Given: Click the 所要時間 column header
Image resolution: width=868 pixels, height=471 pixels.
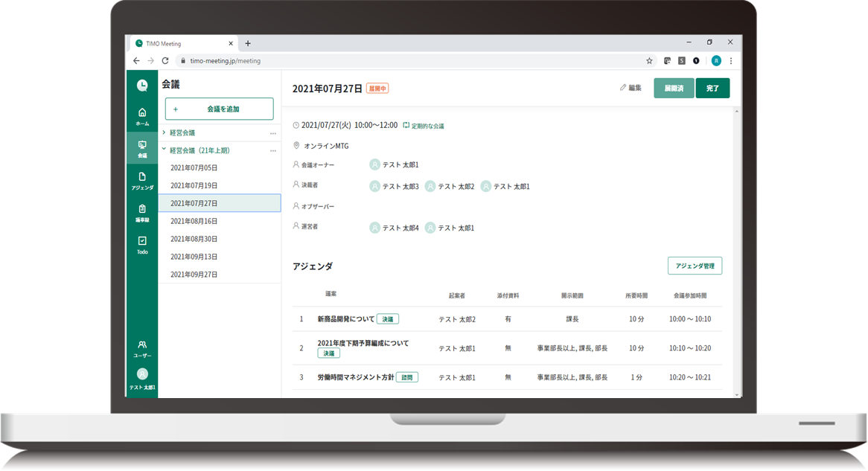Looking at the screenshot, I should click(x=636, y=295).
